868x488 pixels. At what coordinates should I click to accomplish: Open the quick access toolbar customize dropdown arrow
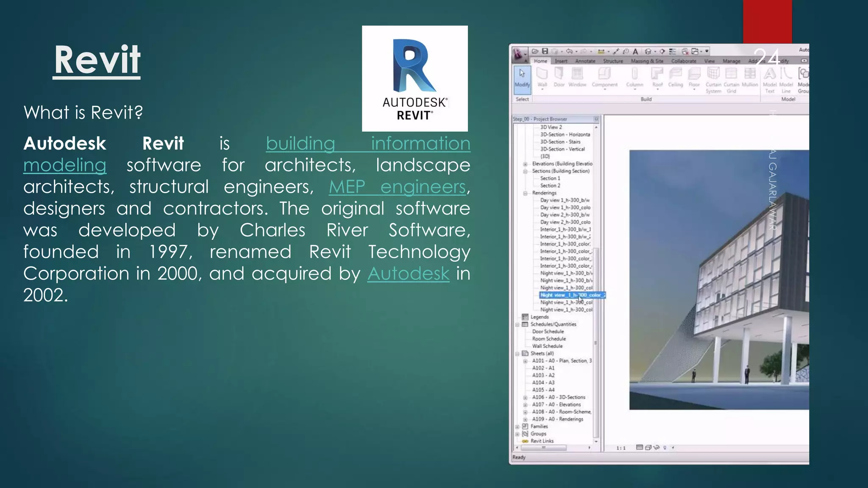point(707,51)
